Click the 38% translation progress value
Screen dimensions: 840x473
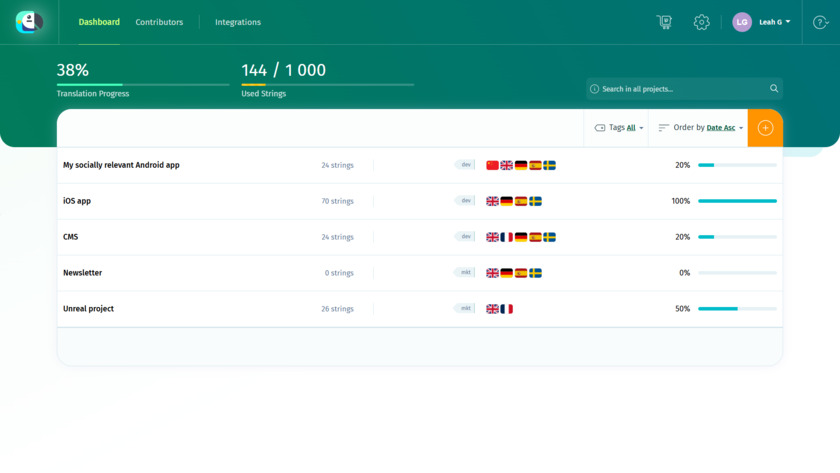73,70
